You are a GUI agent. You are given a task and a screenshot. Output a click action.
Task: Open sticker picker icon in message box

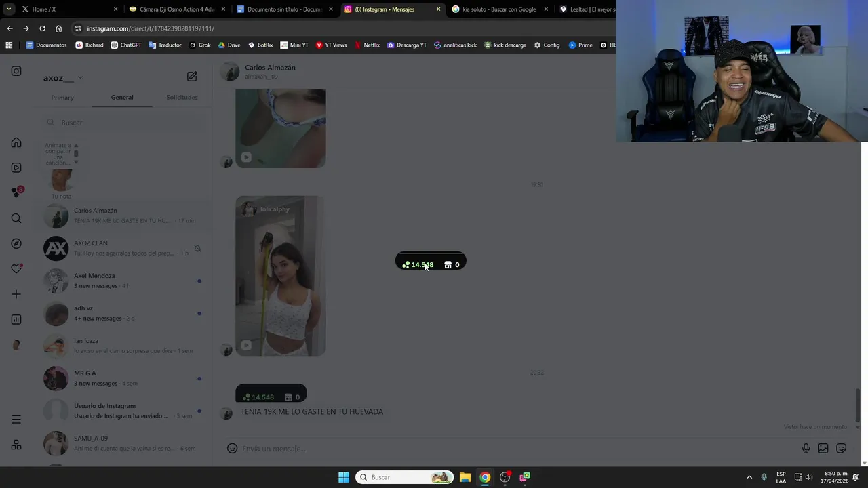pyautogui.click(x=842, y=448)
